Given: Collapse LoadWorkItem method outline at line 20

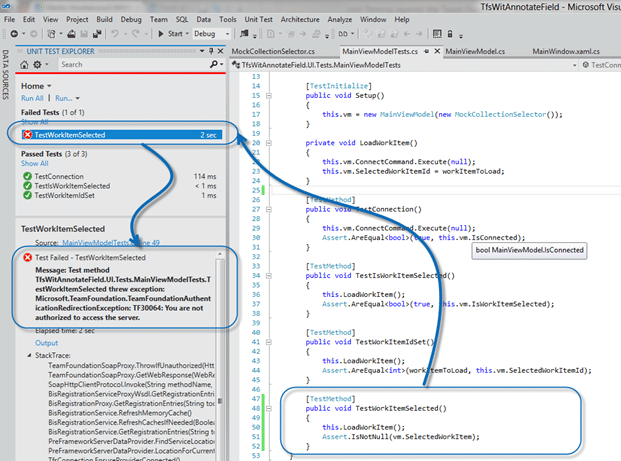Looking at the screenshot, I should click(269, 143).
